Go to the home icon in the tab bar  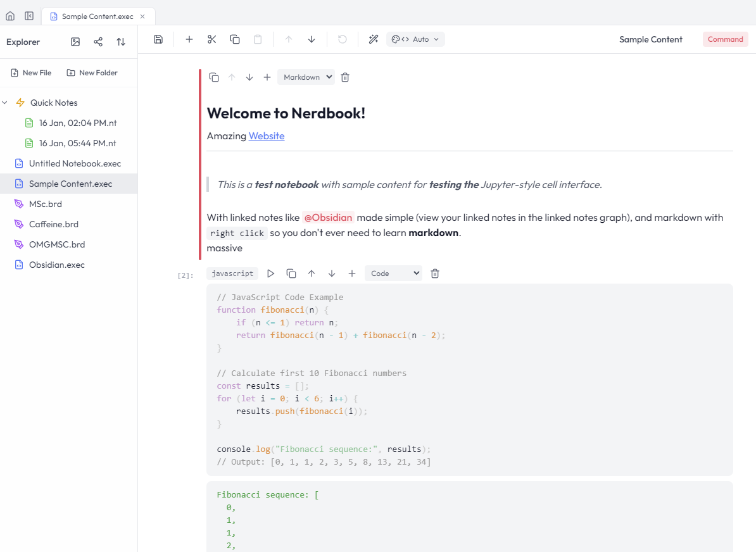point(10,16)
